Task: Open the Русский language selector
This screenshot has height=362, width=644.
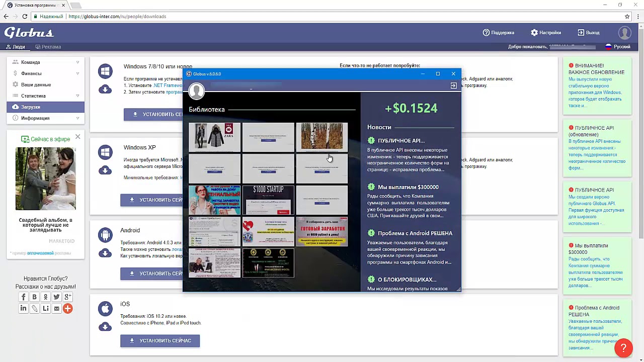Action: point(617,47)
